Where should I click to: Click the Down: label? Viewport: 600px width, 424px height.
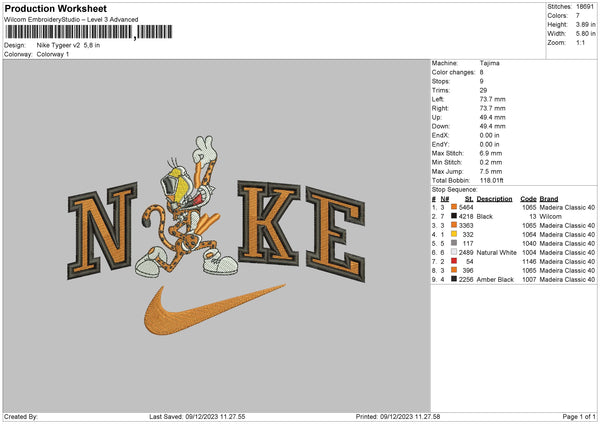[x=440, y=126]
